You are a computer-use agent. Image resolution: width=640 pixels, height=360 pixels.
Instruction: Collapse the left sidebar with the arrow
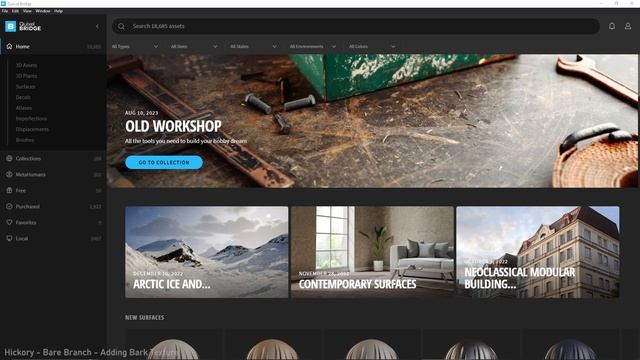[x=97, y=27]
